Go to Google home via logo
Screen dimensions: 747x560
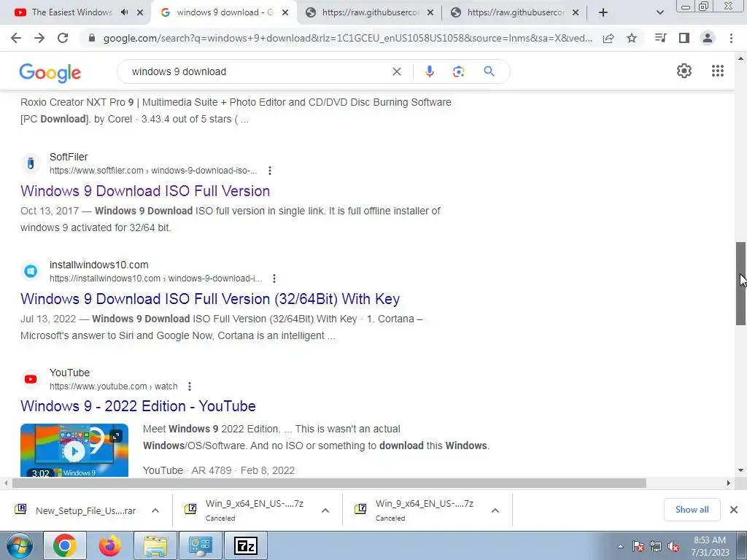coord(50,73)
